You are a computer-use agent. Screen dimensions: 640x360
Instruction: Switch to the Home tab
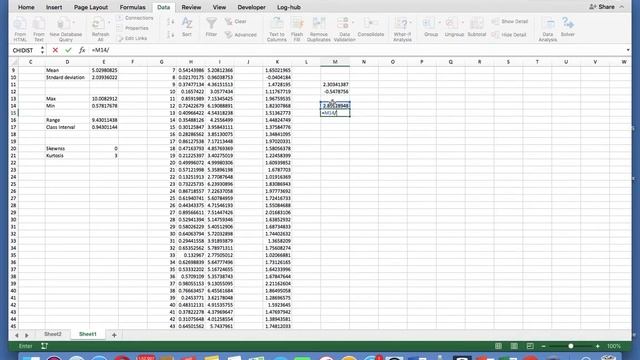(x=26, y=7)
